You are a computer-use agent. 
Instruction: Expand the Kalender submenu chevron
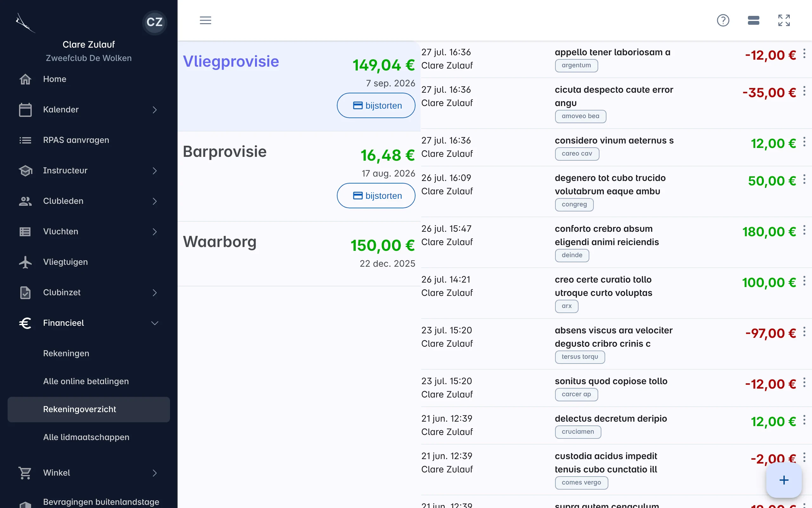click(x=154, y=110)
